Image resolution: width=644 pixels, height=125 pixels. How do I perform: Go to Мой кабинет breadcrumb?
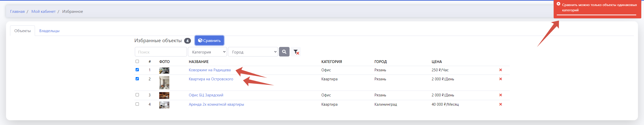pos(43,12)
